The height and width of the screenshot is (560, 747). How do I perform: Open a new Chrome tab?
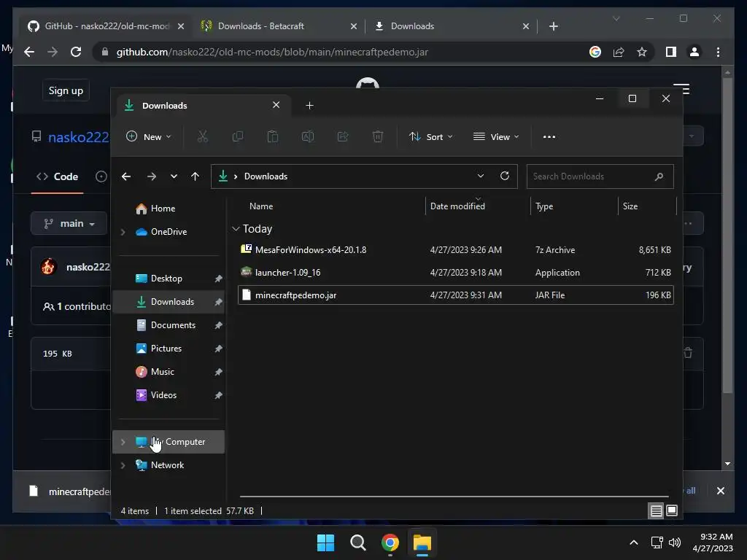[553, 26]
